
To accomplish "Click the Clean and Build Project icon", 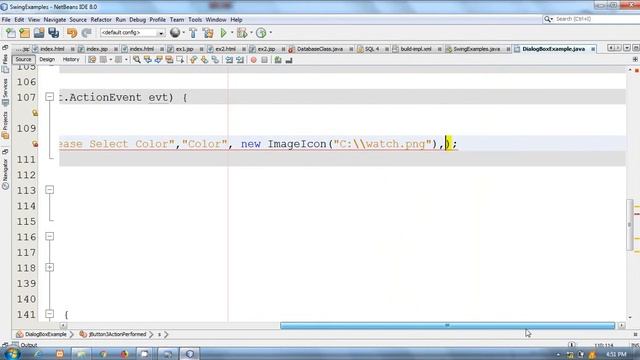I will point(208,33).
